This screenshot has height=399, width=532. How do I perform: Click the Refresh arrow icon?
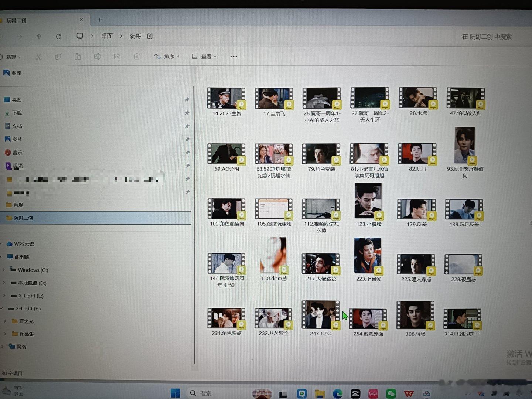click(58, 37)
